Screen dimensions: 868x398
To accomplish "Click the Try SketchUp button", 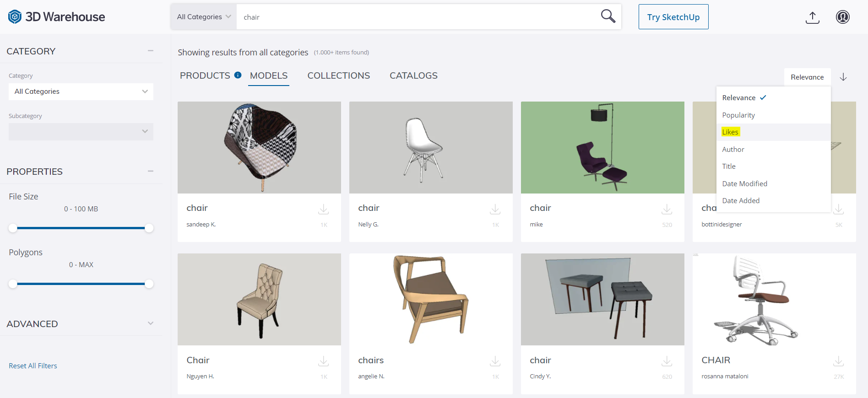I will tap(673, 17).
